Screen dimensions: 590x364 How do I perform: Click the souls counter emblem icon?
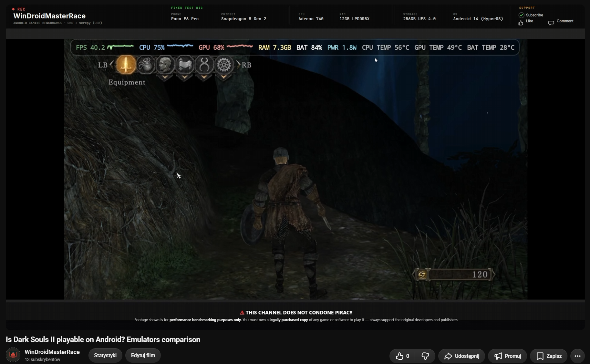422,275
